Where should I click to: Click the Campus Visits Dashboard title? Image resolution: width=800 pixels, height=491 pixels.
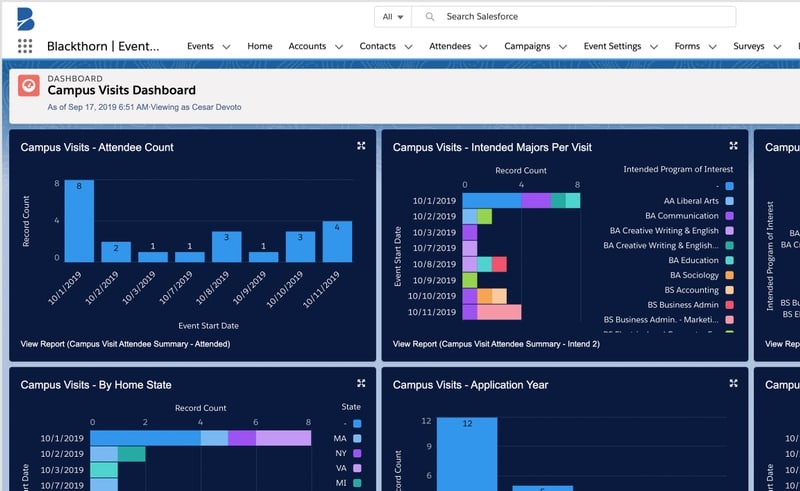121,90
